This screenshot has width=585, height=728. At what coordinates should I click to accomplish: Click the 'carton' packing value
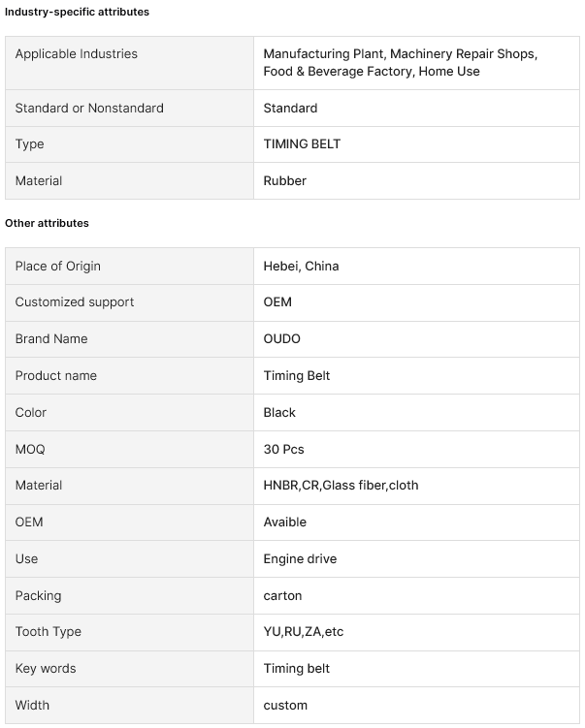tap(282, 595)
